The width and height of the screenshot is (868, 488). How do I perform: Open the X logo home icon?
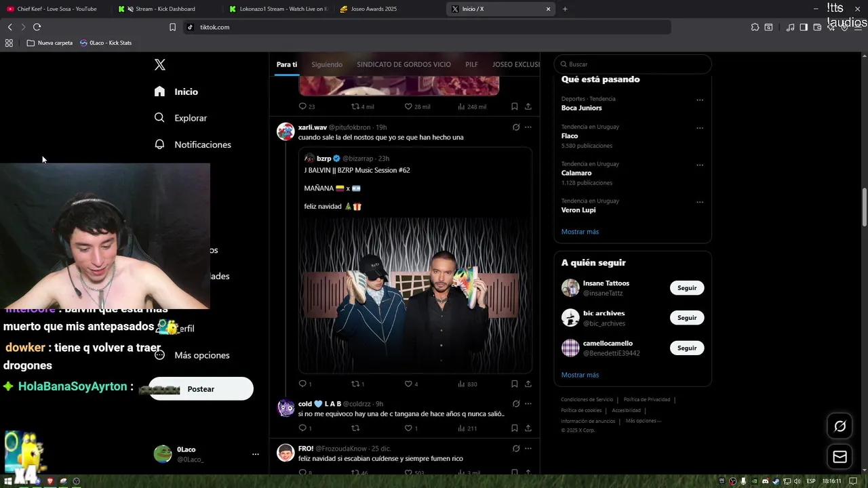pyautogui.click(x=160, y=64)
